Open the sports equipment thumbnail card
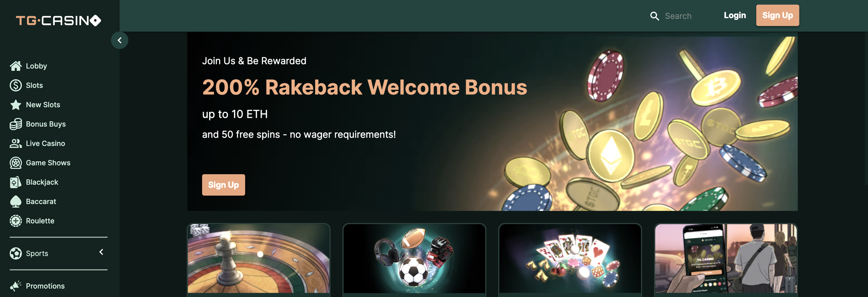 414,259
